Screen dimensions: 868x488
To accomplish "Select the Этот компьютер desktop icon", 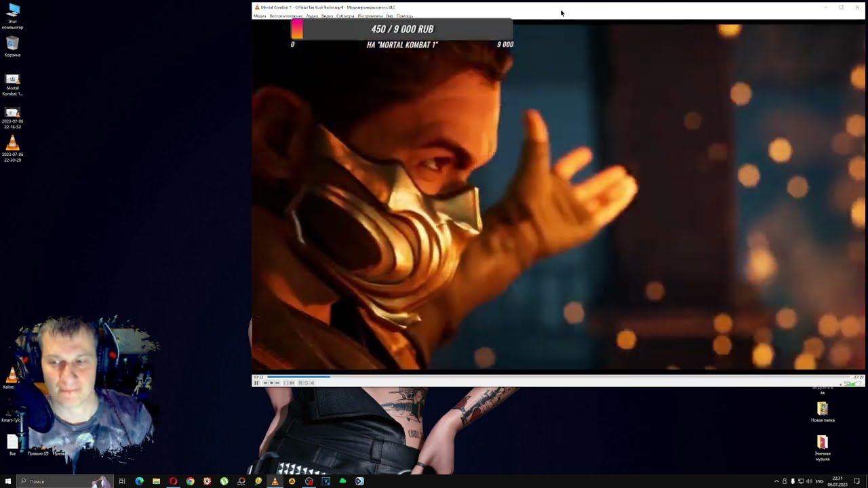I will tap(12, 17).
